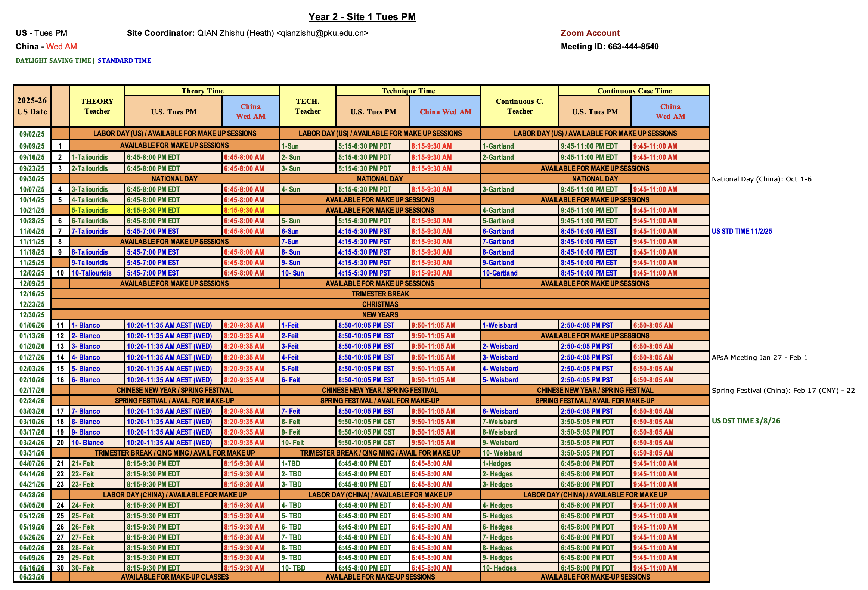Click the Continuous C. Teacher header
868x590 pixels.
click(519, 106)
